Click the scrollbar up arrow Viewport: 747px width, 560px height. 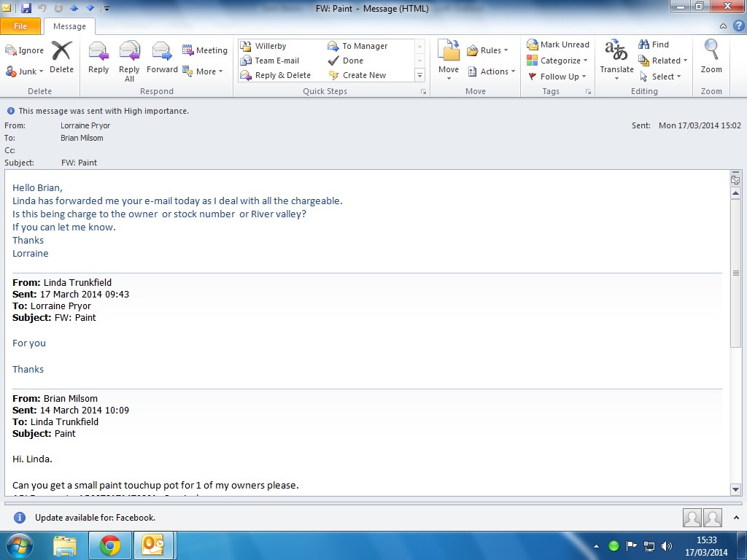coord(735,192)
